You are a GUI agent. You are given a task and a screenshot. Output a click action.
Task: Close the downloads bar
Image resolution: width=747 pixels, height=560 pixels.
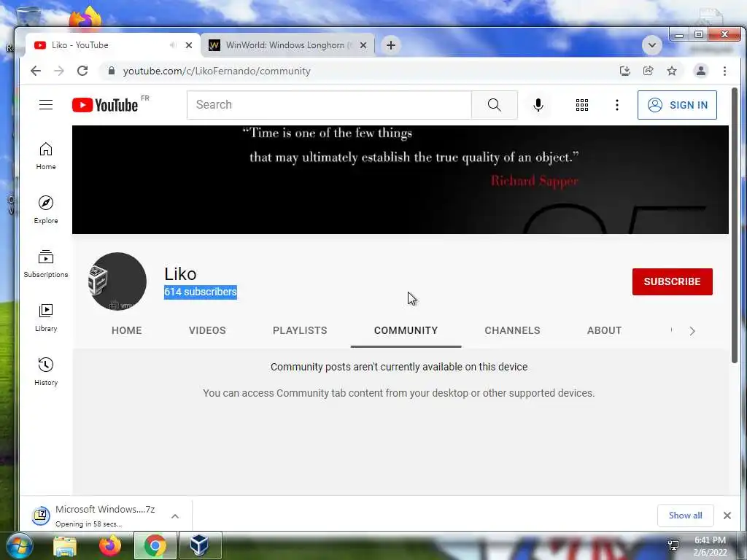point(727,516)
